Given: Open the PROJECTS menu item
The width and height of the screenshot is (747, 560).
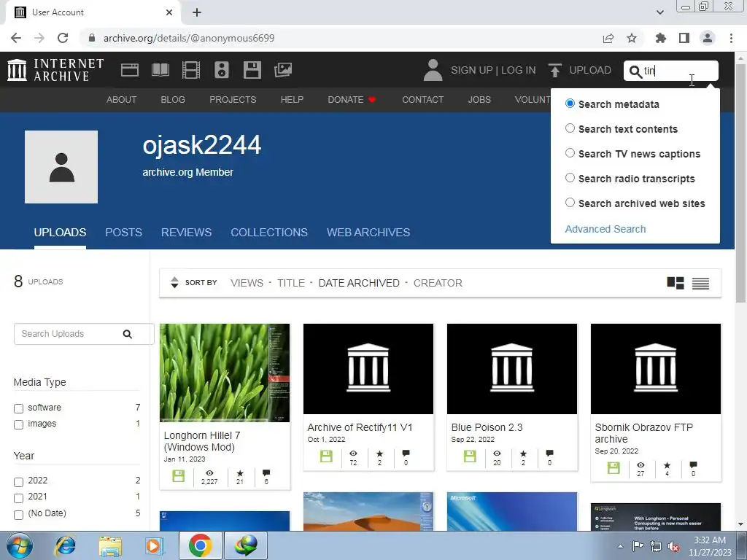Looking at the screenshot, I should coord(233,99).
